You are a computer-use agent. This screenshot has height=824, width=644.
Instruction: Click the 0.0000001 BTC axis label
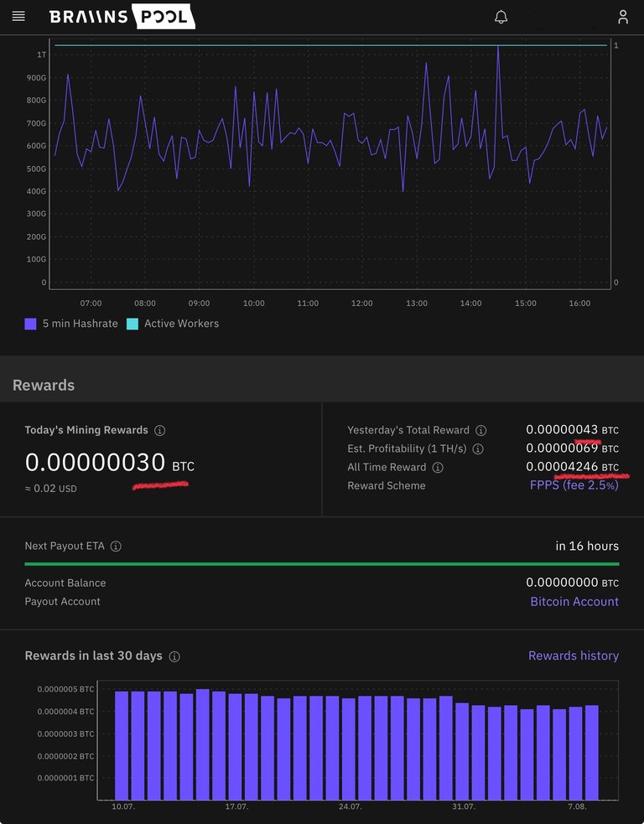coord(65,778)
